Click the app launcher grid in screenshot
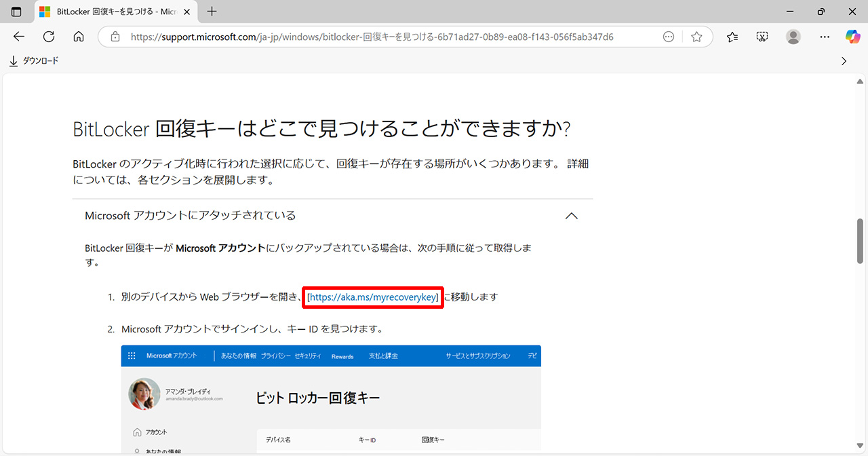 coord(132,356)
